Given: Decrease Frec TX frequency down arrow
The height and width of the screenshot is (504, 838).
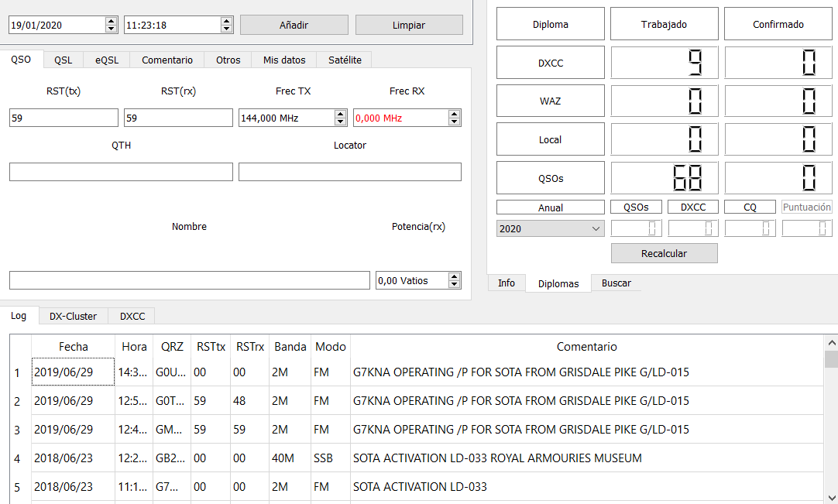Looking at the screenshot, I should coord(341,122).
